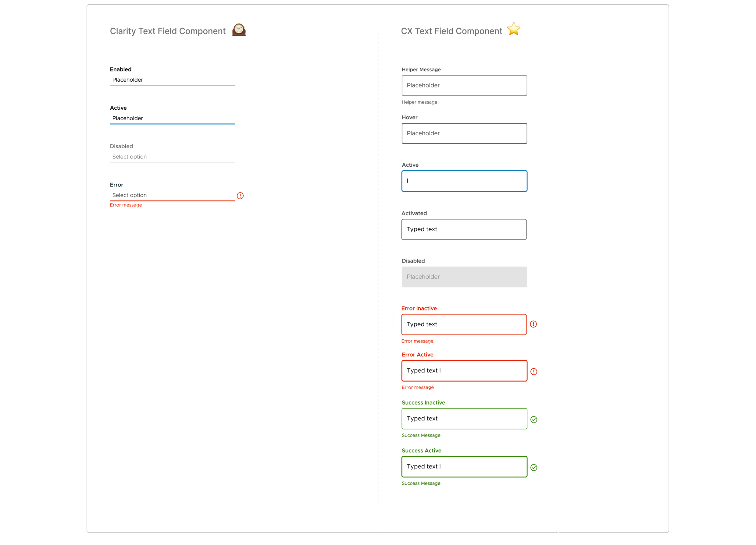Click the Error Active exclamation icon
756x545 pixels.
click(533, 371)
